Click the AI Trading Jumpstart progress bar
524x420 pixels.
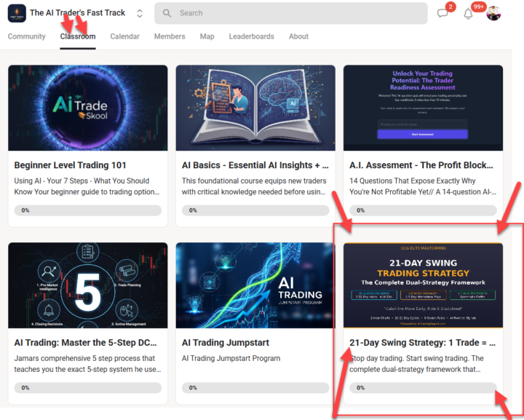coord(255,387)
